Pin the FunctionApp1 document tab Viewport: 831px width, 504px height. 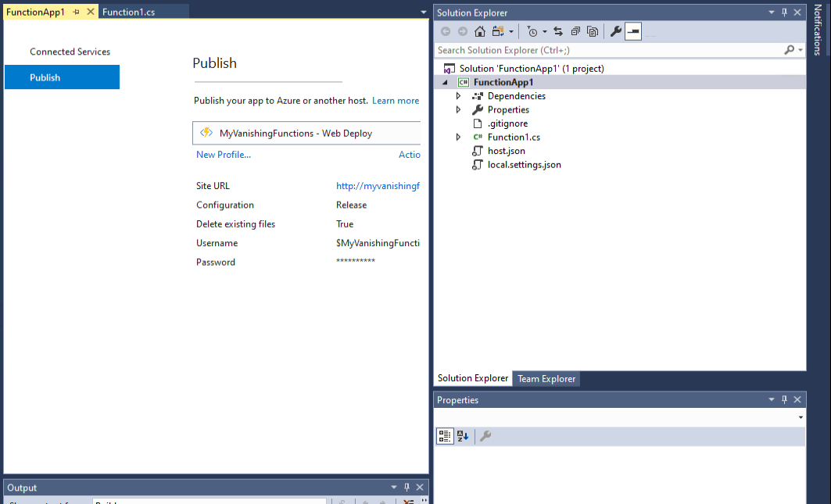coord(77,13)
